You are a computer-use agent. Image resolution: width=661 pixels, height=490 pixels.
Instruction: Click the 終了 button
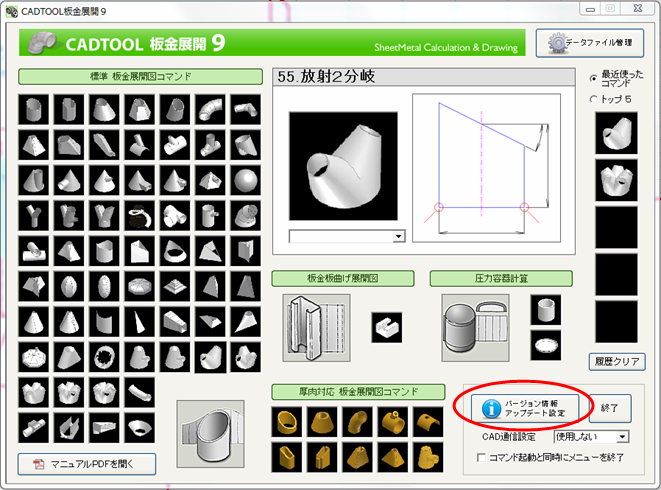click(610, 408)
